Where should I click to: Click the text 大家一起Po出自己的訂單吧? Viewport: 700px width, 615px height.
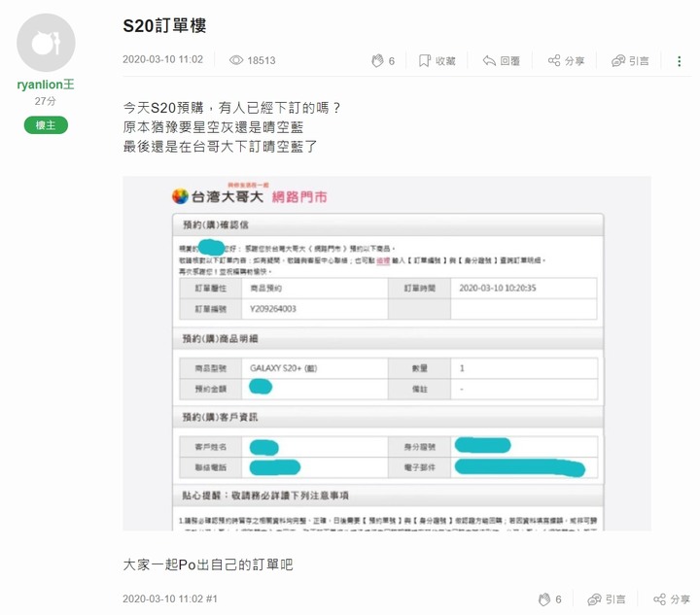[208, 564]
